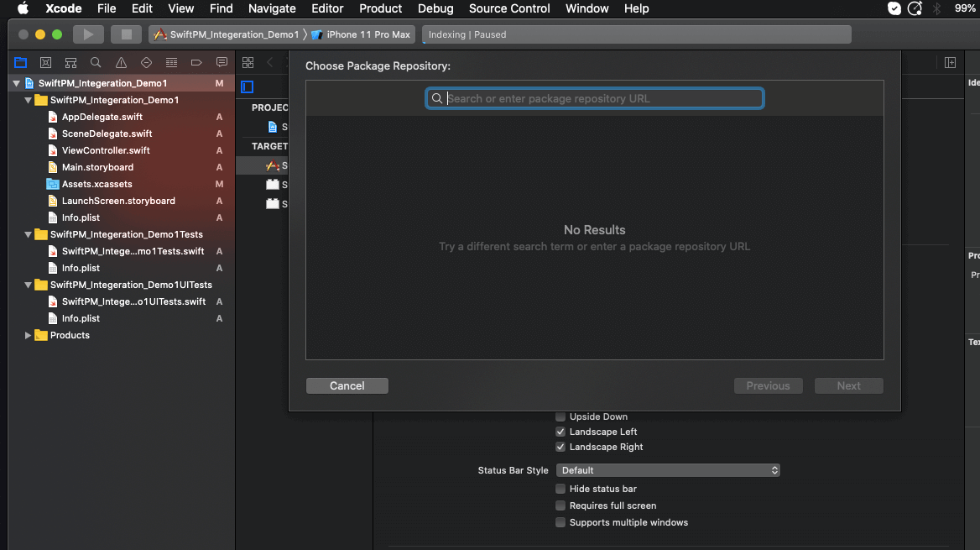Click the Next button in dialog
980x550 pixels.
849,386
